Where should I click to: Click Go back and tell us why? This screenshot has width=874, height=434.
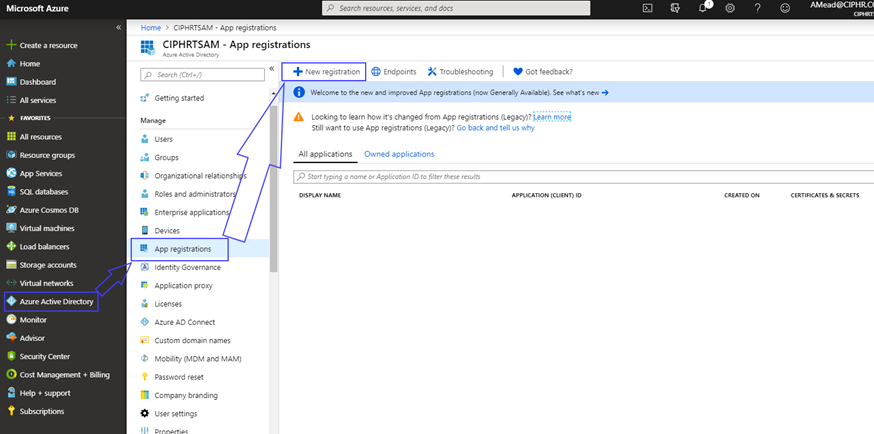point(496,128)
